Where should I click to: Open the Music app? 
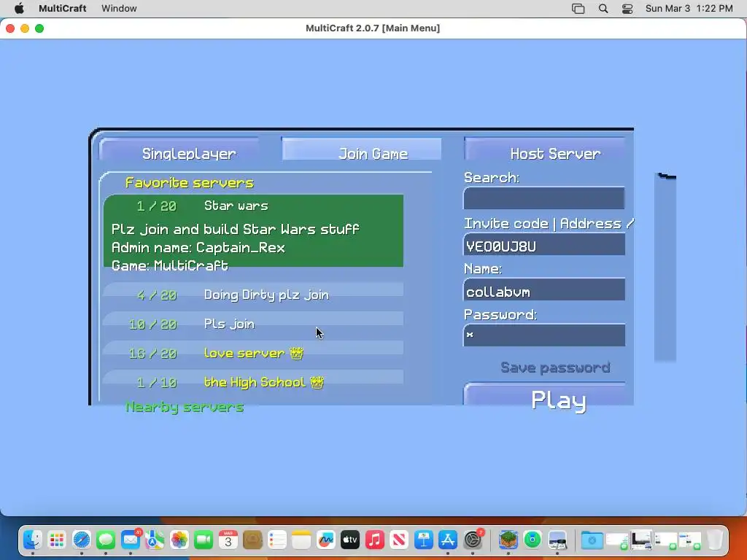point(374,540)
